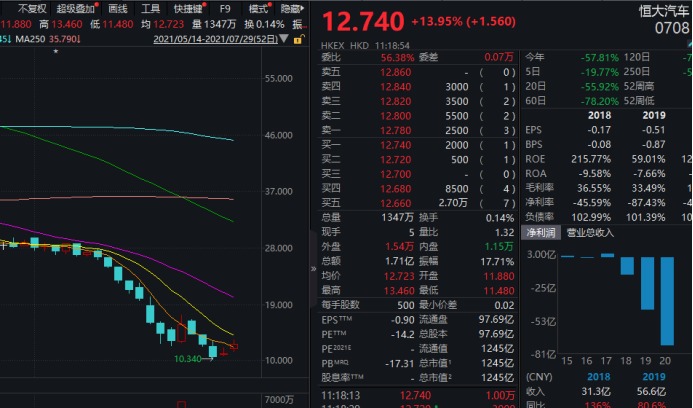This screenshot has height=408, width=693.
Task: Click the 总量 1347万 volume value
Action: click(x=397, y=217)
